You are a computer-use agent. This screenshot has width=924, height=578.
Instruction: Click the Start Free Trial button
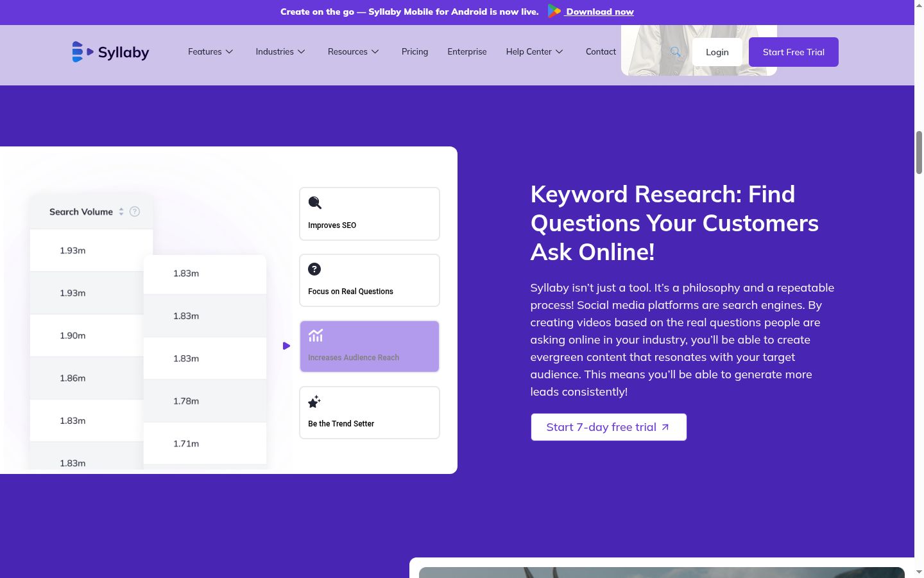coord(794,52)
